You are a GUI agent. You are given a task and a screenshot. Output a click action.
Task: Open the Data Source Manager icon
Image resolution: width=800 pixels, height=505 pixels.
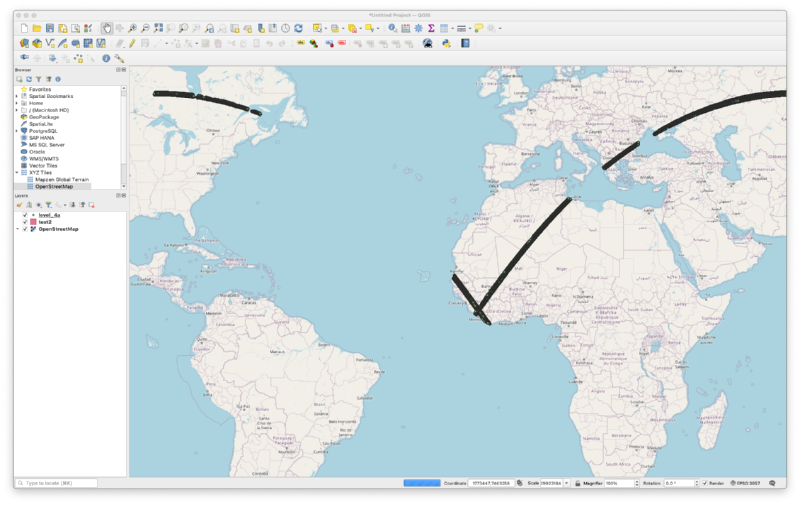click(x=24, y=43)
